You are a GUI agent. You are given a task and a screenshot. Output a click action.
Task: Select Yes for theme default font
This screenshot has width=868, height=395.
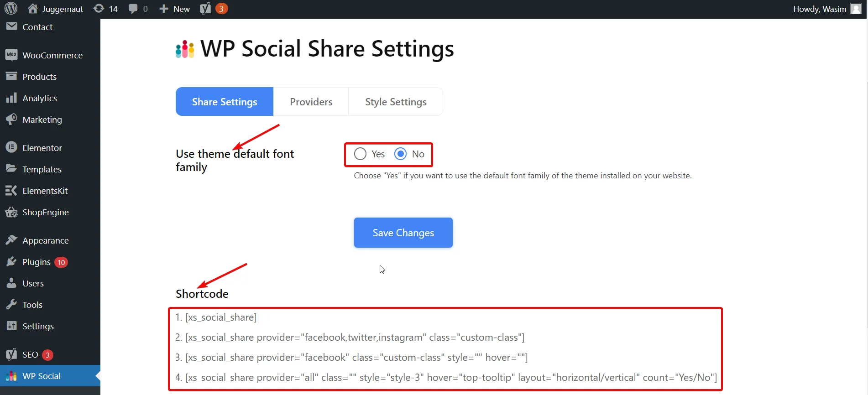tap(360, 154)
